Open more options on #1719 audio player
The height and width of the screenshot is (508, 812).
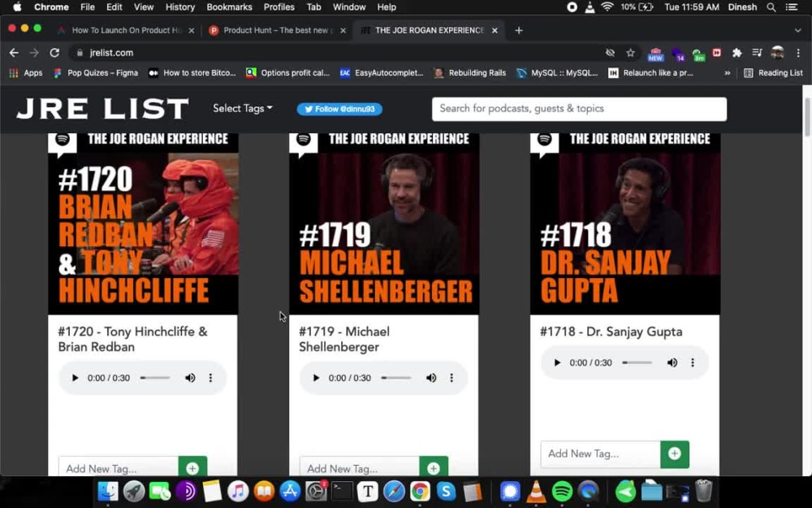(451, 378)
